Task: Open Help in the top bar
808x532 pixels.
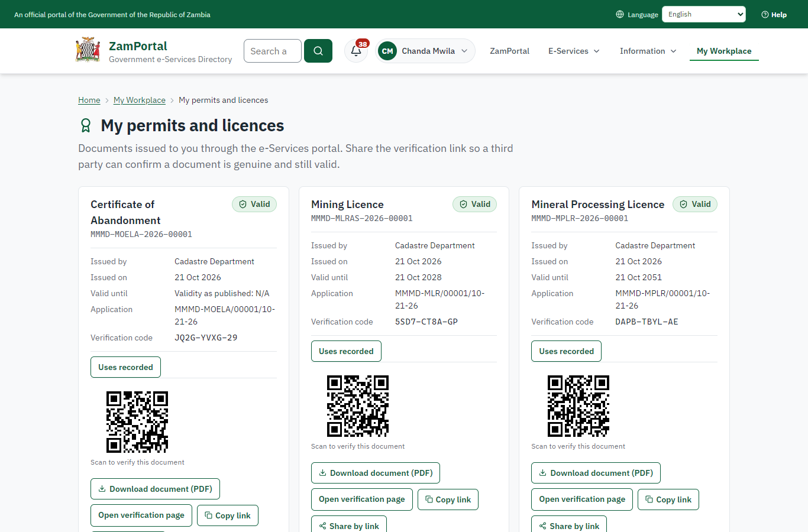Action: point(774,14)
